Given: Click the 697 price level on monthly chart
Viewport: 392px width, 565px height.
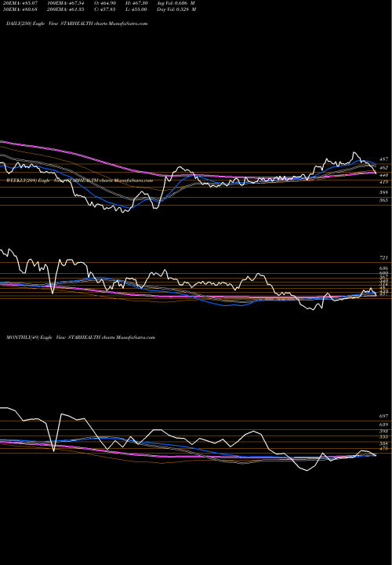Looking at the screenshot, I should 383,416.
